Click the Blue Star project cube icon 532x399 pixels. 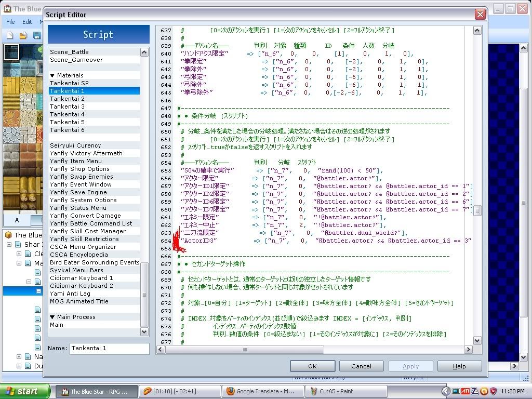pos(8,235)
